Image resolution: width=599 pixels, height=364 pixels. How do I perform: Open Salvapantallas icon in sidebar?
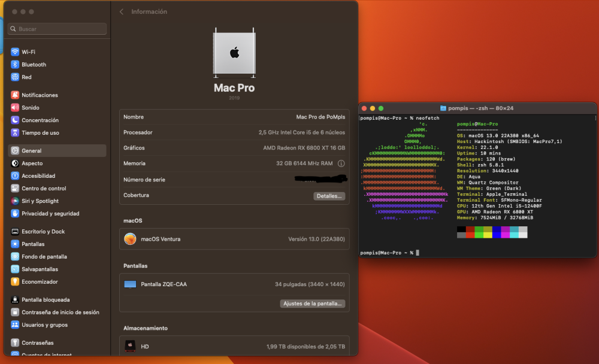(x=15, y=269)
